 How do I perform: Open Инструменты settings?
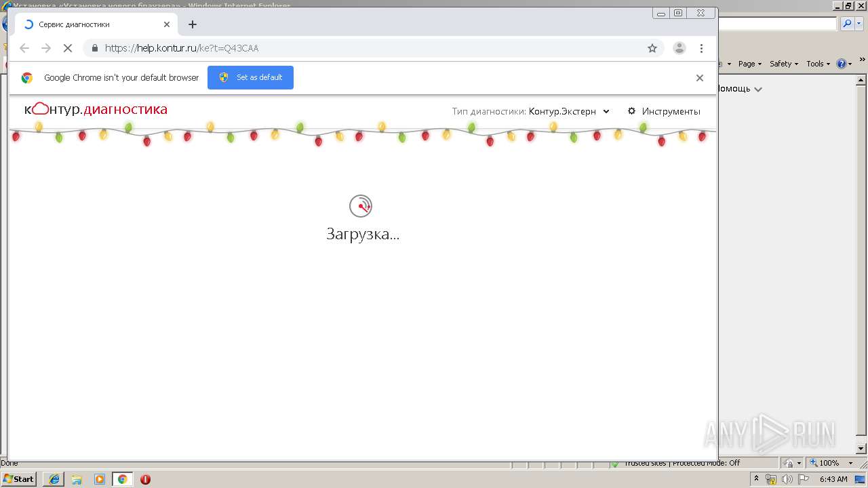(664, 111)
